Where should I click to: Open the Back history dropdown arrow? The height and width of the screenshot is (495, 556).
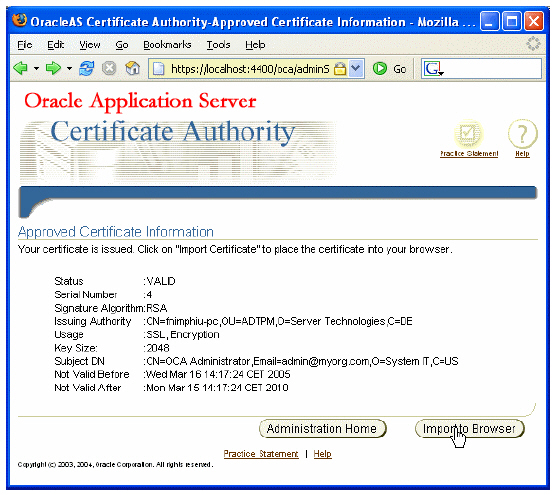[36, 68]
